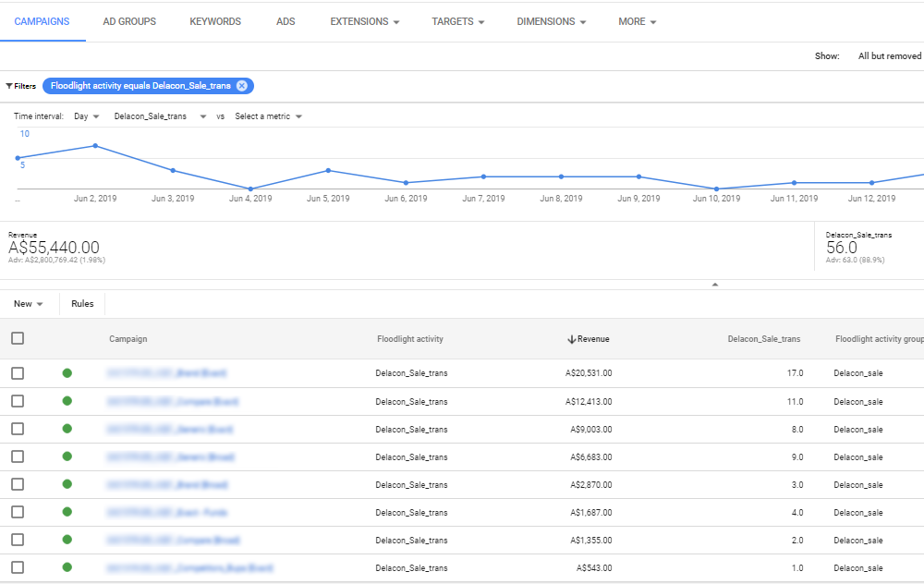Click the Jun 4, 2019 chart data point
924x584 pixels.
click(x=250, y=189)
